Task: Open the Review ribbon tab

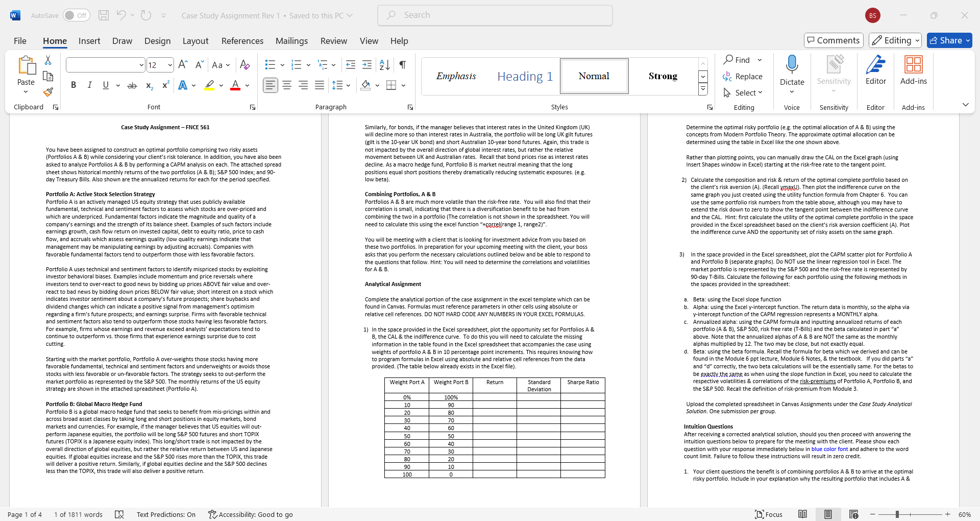Action: pyautogui.click(x=333, y=41)
